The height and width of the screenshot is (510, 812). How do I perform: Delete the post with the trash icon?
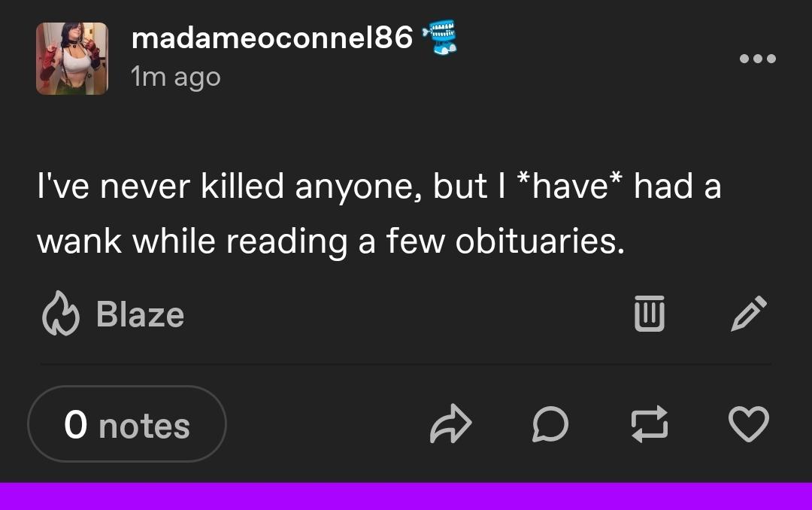point(649,314)
